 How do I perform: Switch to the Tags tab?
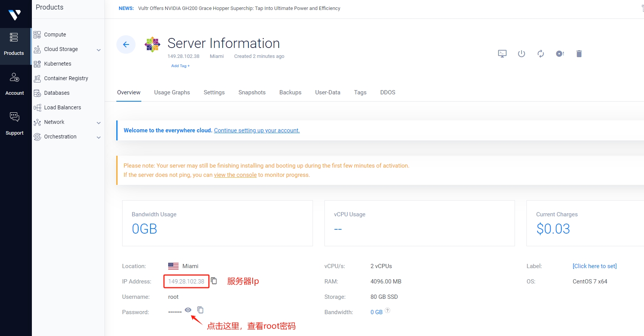[x=360, y=92]
